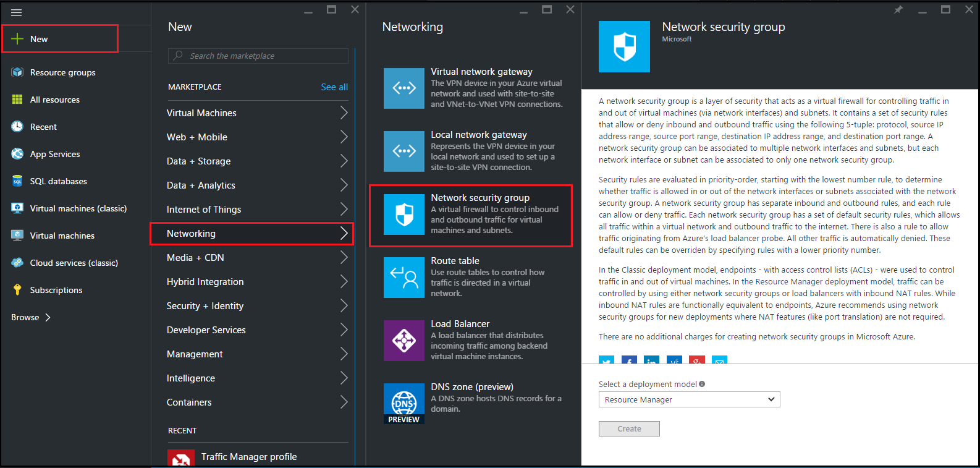
Task: Select the Containers category row
Action: pyautogui.click(x=252, y=402)
